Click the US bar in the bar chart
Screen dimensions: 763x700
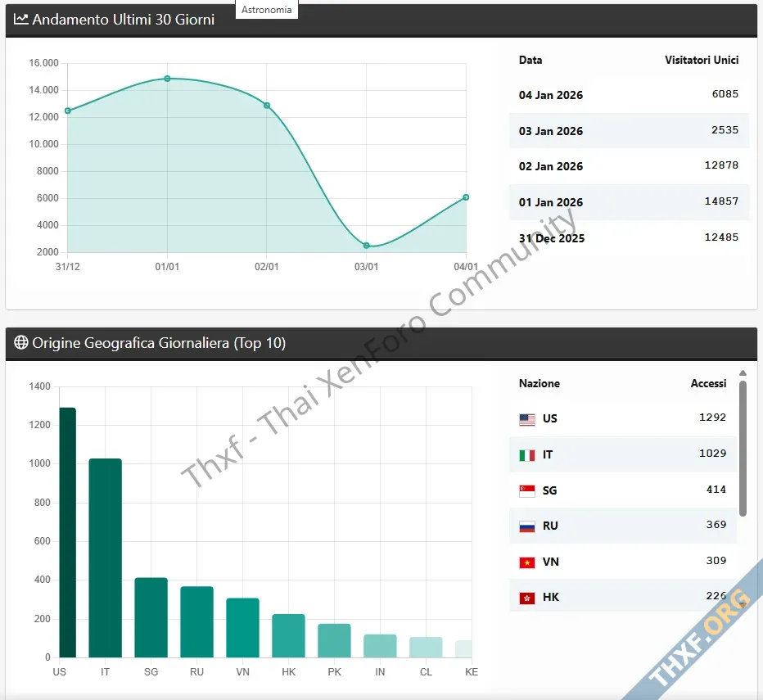67,532
